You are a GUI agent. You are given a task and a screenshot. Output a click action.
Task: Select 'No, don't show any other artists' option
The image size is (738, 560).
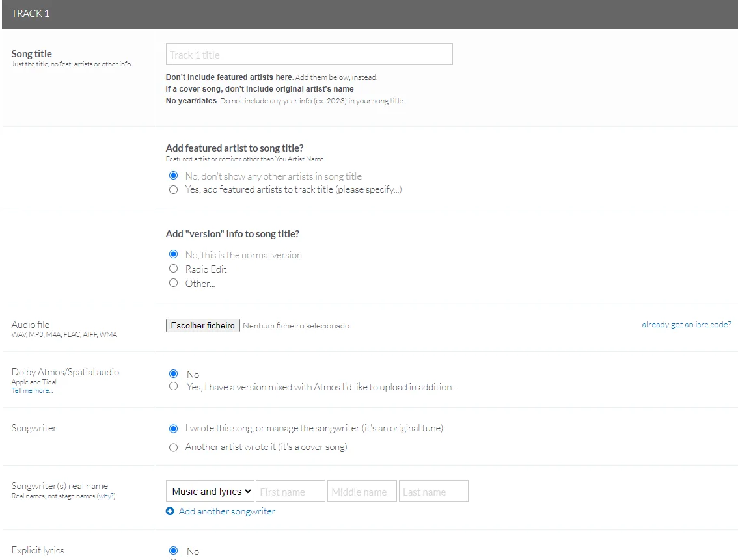point(173,176)
